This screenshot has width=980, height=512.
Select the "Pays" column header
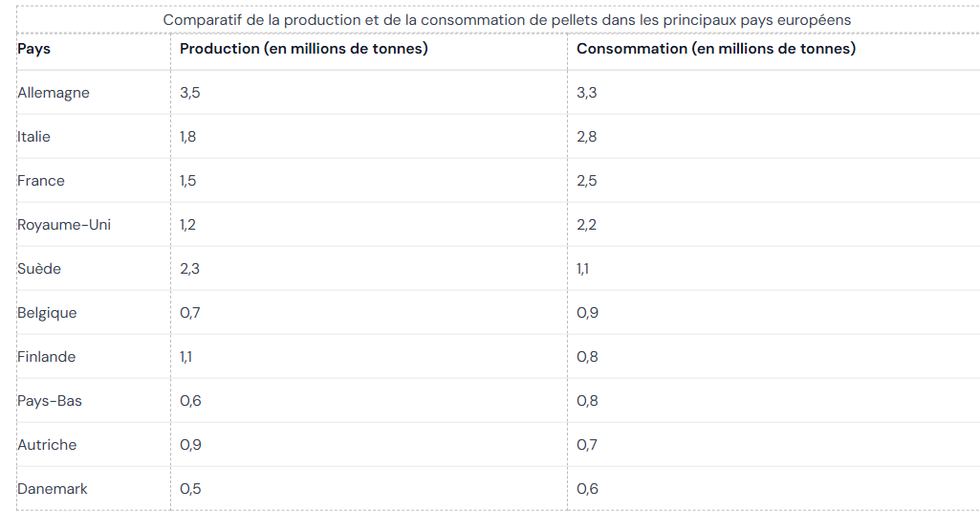[34, 49]
